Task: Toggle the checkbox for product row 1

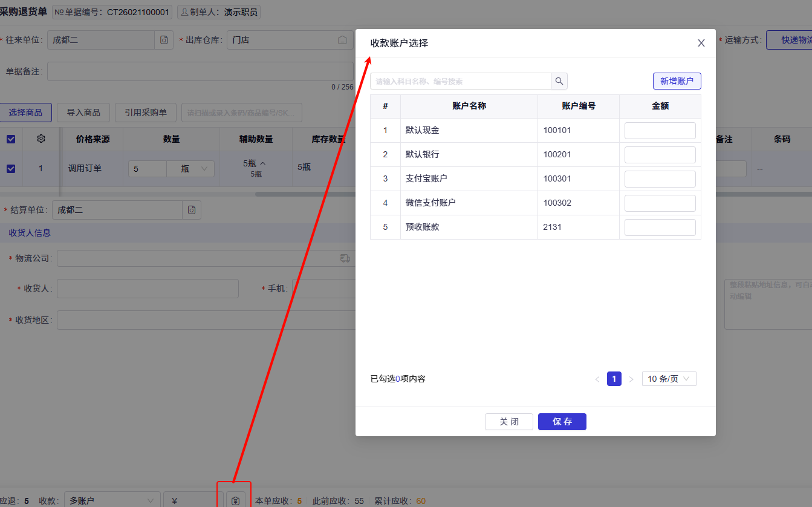Action: 11,169
